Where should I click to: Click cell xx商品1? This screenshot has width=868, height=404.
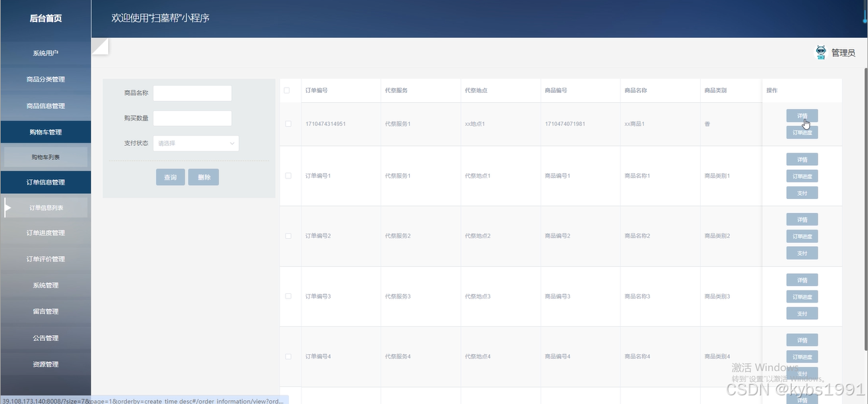[x=634, y=124]
